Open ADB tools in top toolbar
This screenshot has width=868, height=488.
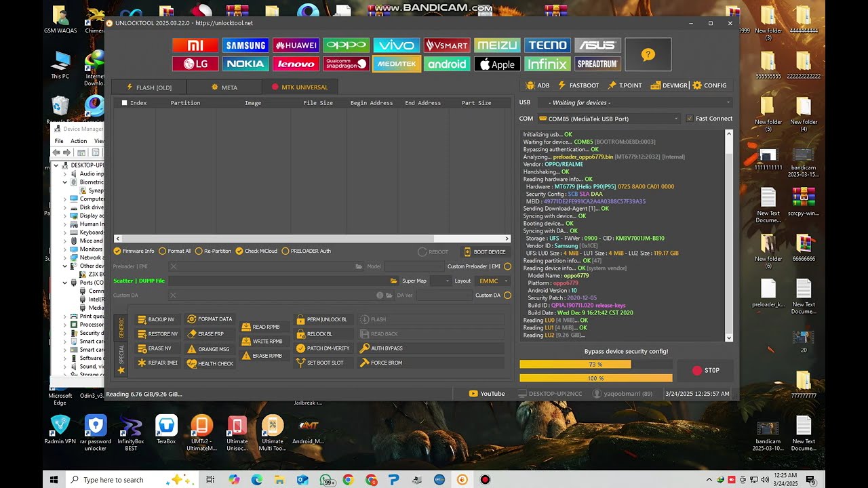538,85
